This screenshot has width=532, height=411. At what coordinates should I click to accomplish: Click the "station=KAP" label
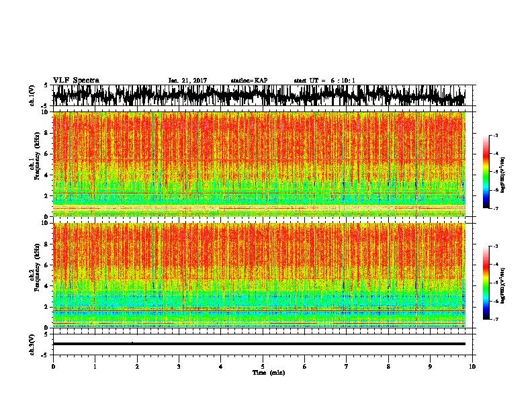pyautogui.click(x=249, y=81)
